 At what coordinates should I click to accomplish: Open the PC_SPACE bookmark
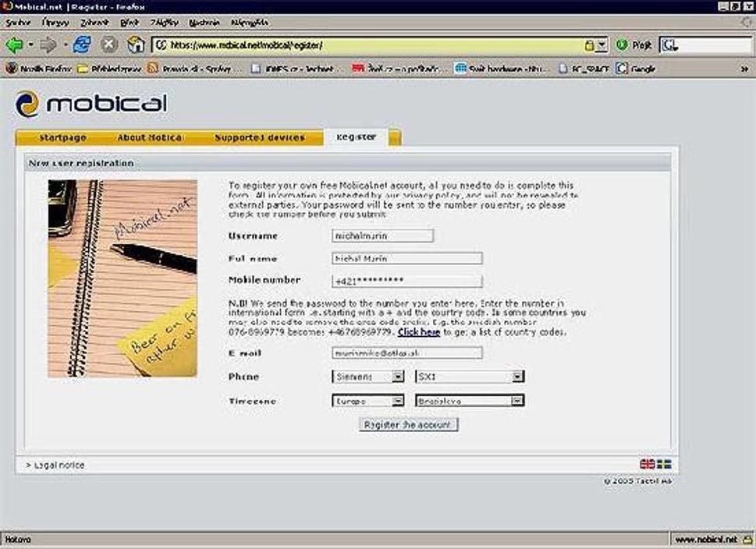click(x=584, y=69)
